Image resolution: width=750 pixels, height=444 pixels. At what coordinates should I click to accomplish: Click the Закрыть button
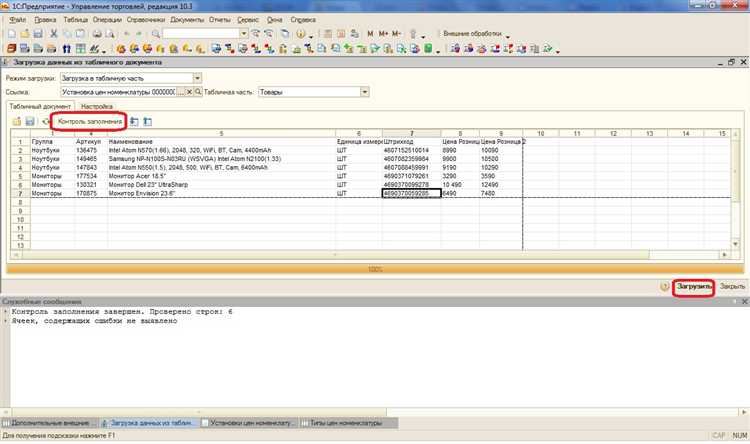click(732, 286)
